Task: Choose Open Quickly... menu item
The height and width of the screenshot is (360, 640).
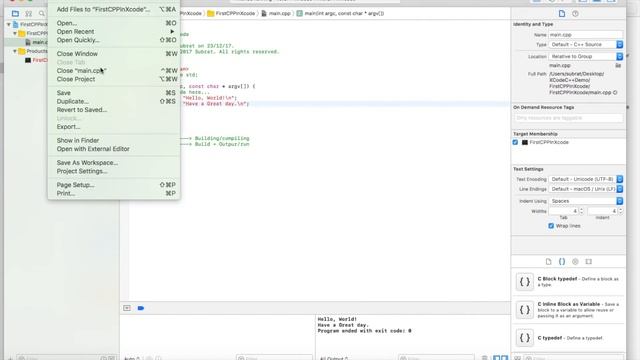Action: (114, 40)
